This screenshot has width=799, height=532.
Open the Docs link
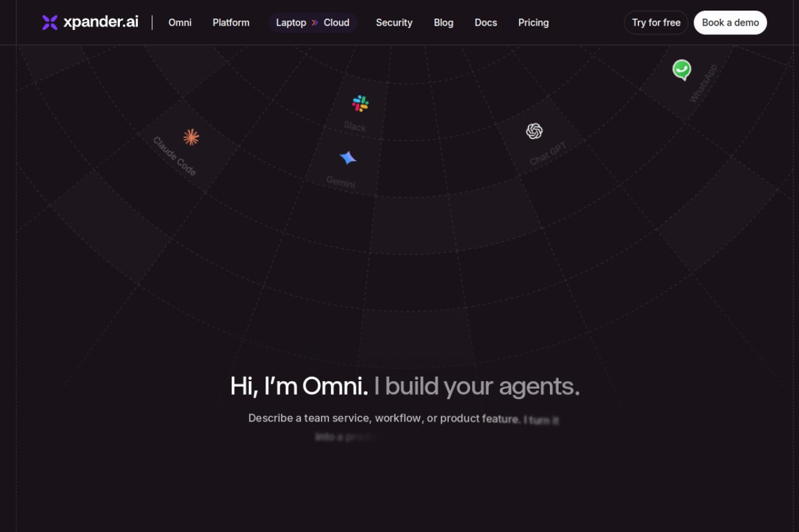point(486,22)
